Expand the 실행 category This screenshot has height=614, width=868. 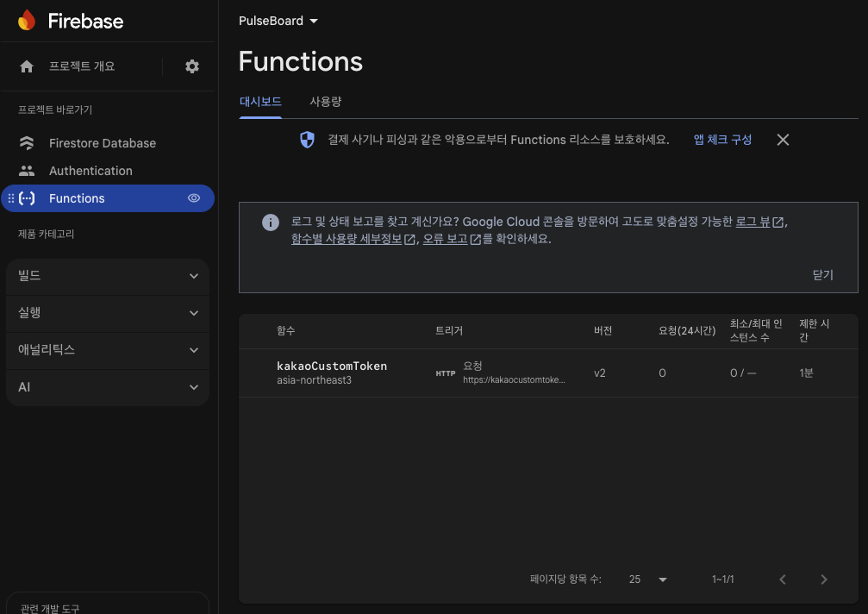pyautogui.click(x=108, y=313)
